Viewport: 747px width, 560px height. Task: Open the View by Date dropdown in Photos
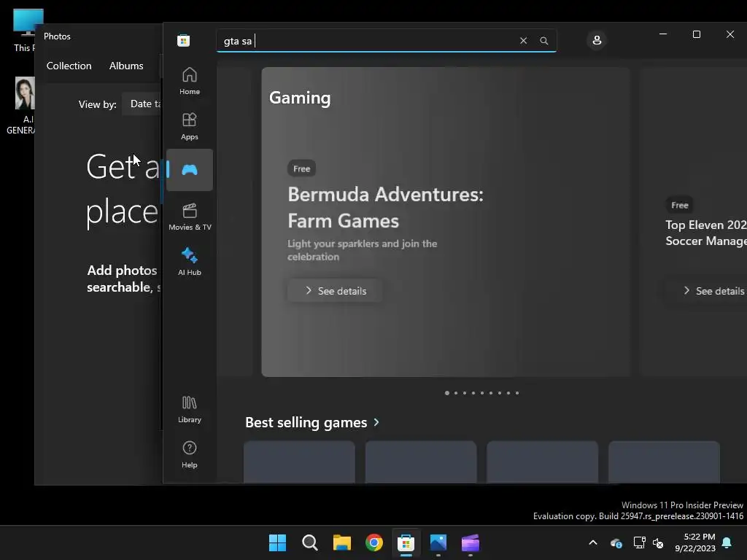click(142, 104)
